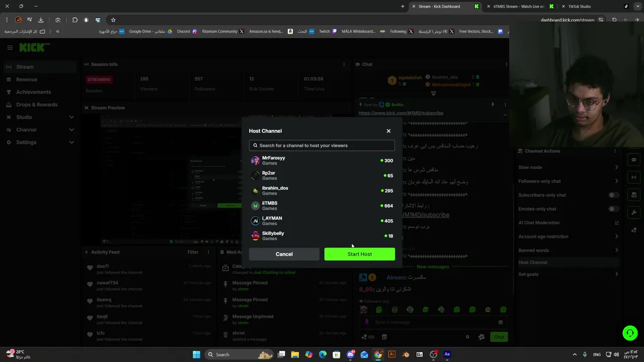The height and width of the screenshot is (362, 644).
Task: Choose Skillybelly channel to host
Action: (321, 236)
